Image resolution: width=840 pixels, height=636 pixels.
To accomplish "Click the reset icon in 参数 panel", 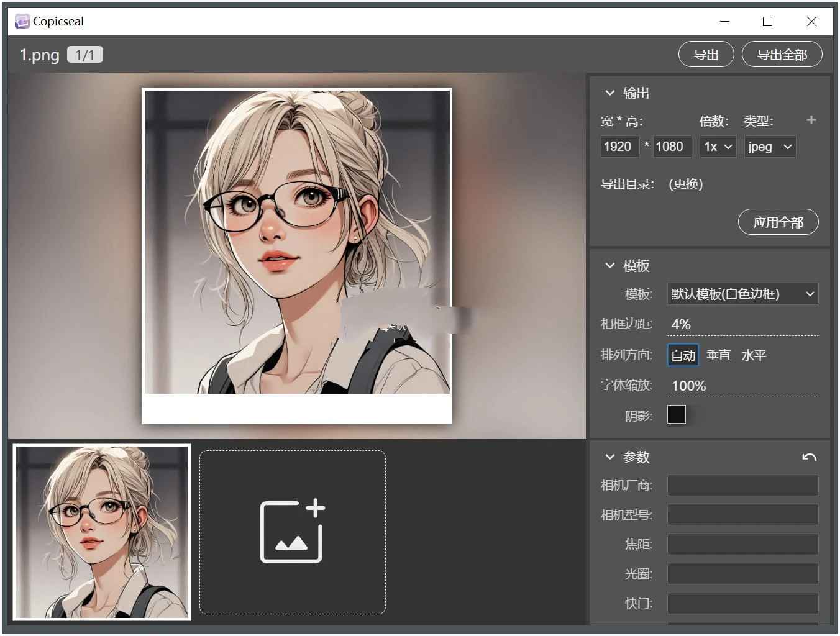I will 810,457.
